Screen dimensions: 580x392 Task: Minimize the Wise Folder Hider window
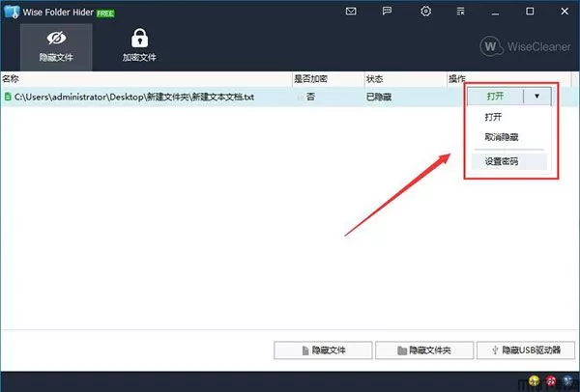[x=495, y=12]
